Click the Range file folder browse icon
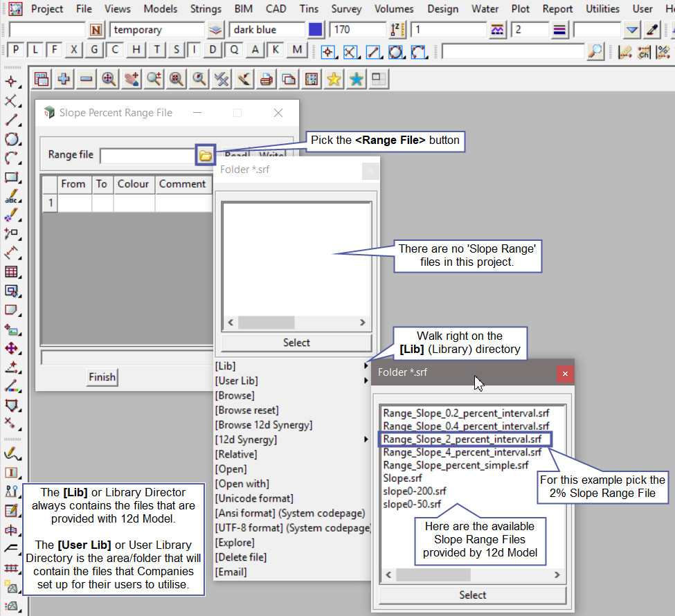This screenshot has width=675, height=616. click(206, 155)
